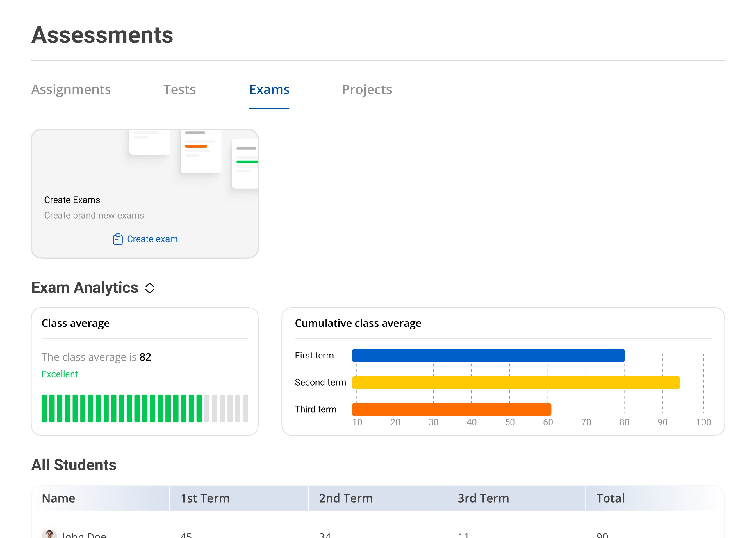Viewport: 756px width, 538px height.
Task: Click the Create Exams card title
Action: click(72, 200)
